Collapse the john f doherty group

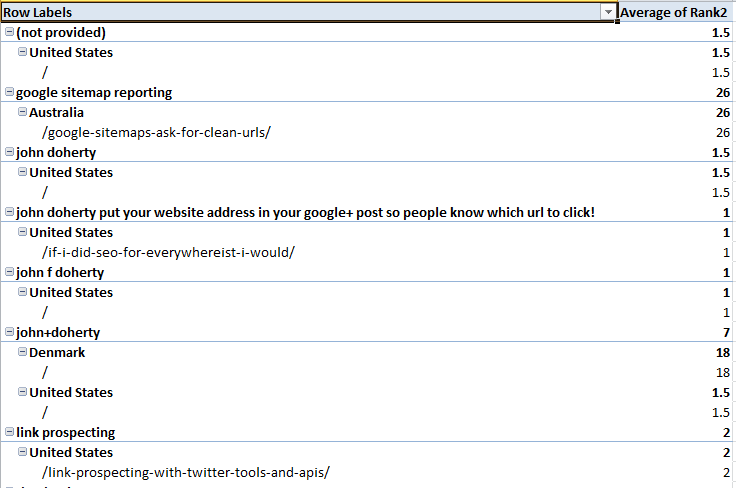pos(10,272)
